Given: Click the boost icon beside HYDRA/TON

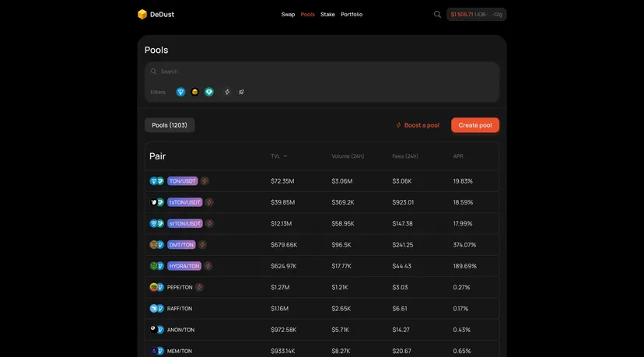Looking at the screenshot, I should click(x=208, y=266).
